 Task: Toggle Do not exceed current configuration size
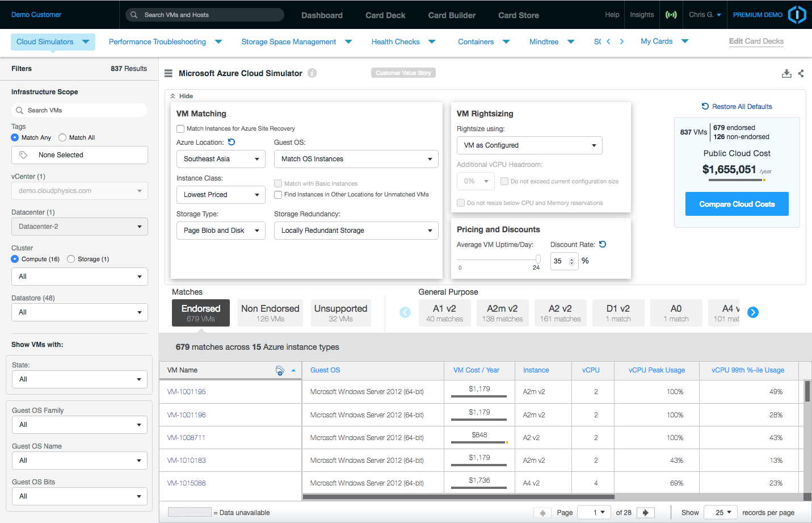(504, 181)
